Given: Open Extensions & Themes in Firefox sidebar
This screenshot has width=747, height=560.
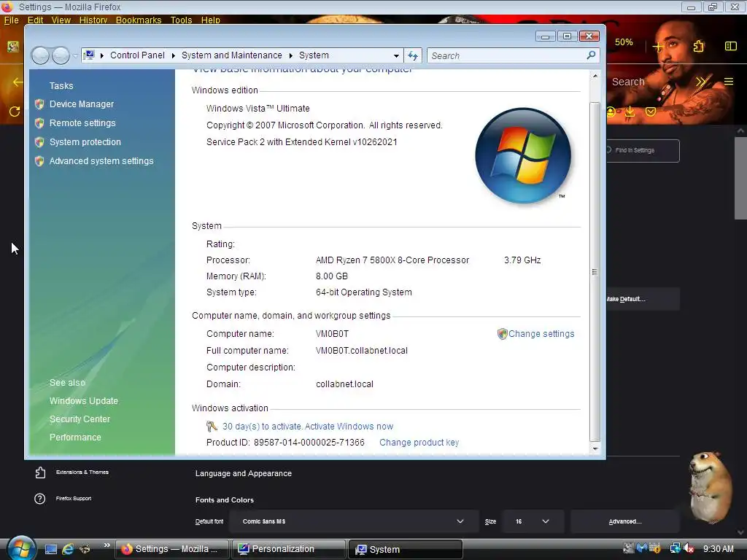Looking at the screenshot, I should click(72, 472).
